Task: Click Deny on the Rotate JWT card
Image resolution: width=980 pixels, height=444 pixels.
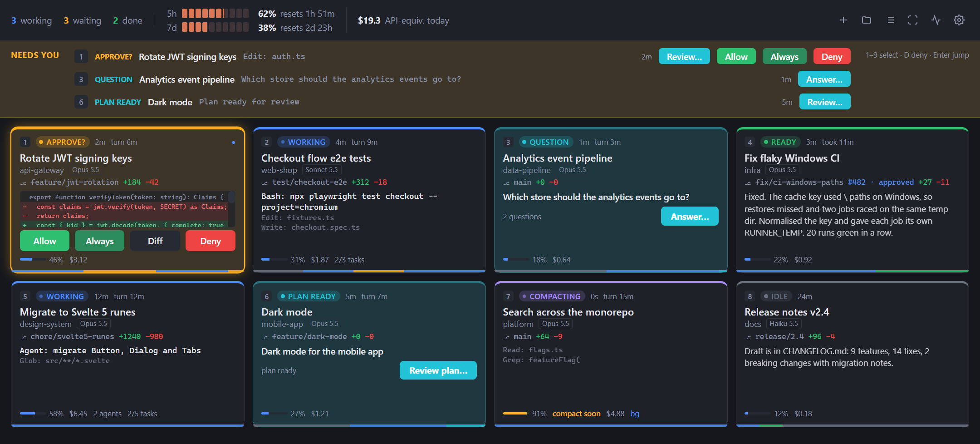Action: click(x=211, y=241)
